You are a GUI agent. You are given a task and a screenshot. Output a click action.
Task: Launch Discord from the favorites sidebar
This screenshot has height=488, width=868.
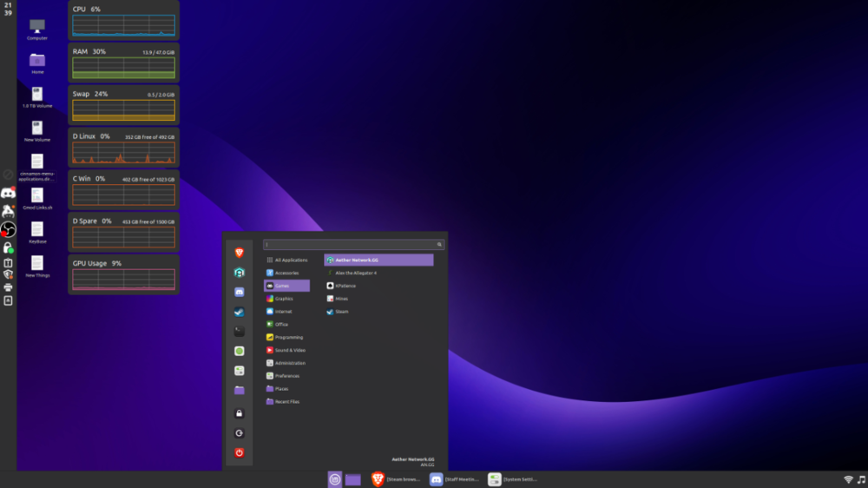240,293
